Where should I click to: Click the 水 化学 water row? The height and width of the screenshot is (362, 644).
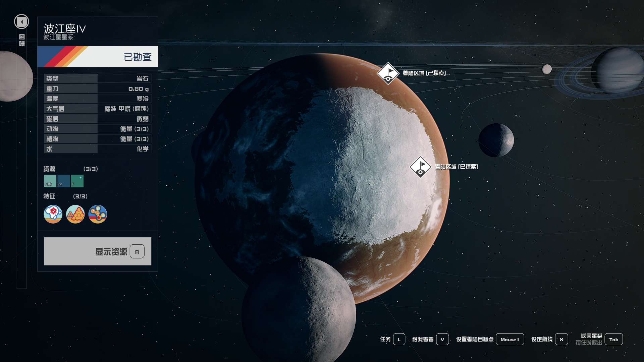(x=98, y=149)
